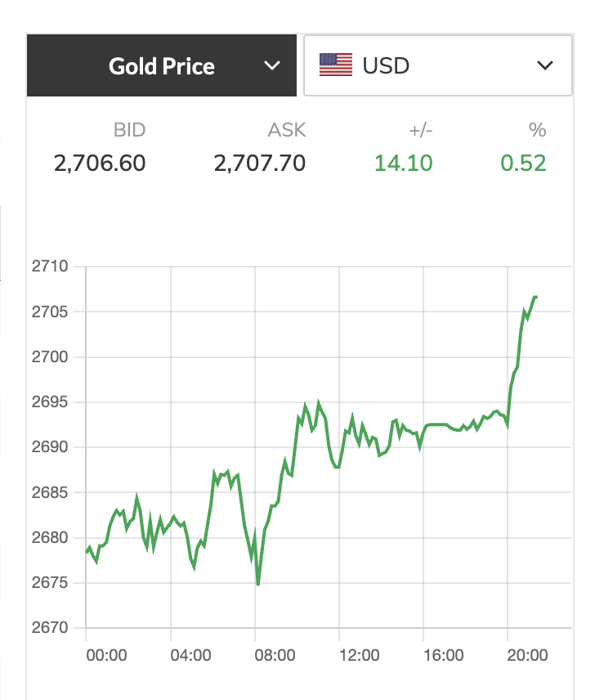Click the Gold Price chevron arrow

click(271, 66)
